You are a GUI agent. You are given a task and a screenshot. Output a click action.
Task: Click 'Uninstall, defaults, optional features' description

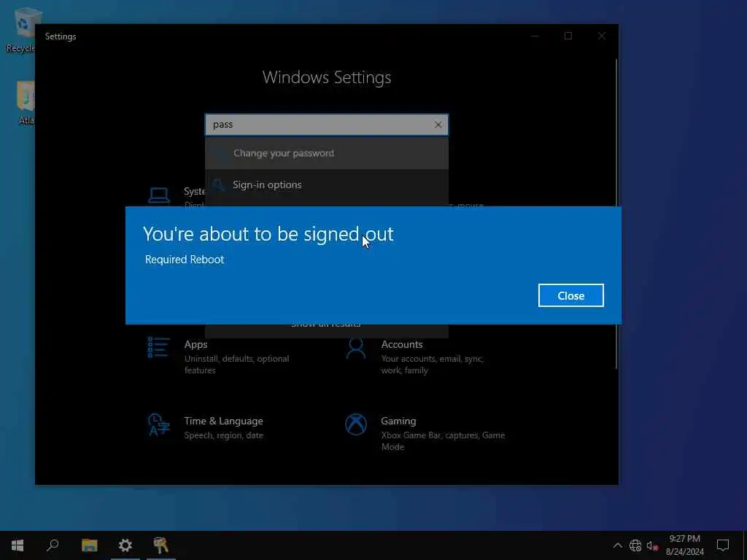[237, 365]
